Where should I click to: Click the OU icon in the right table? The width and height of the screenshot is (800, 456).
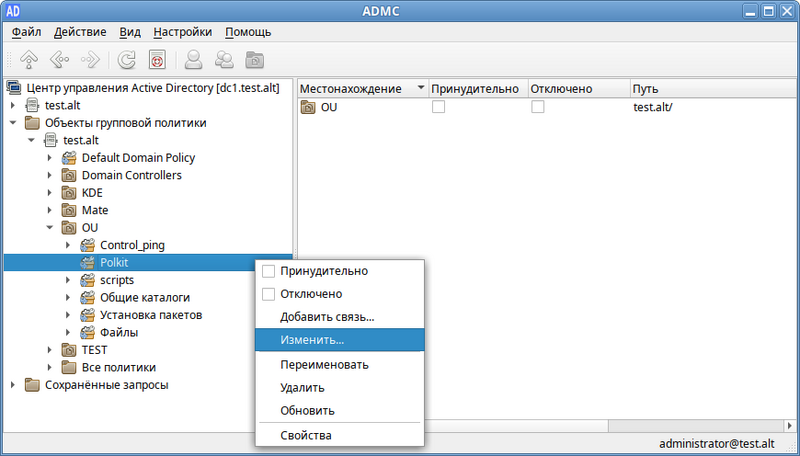[308, 107]
